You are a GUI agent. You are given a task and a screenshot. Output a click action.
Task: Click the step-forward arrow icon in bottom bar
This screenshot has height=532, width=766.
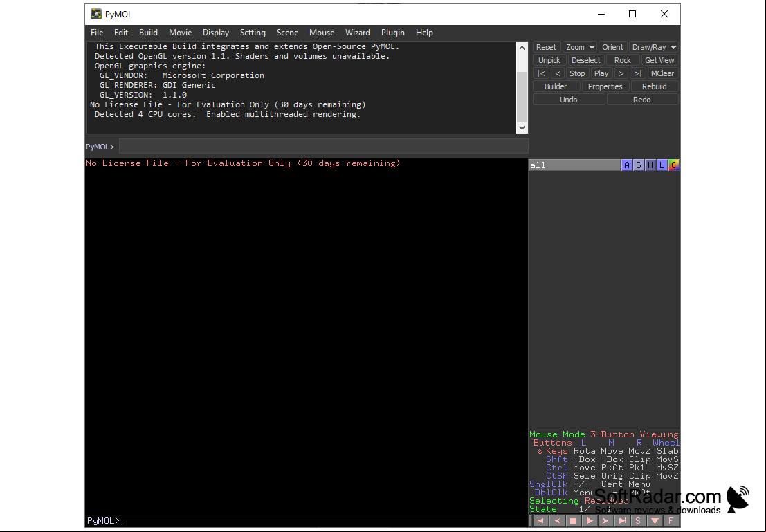tap(605, 521)
